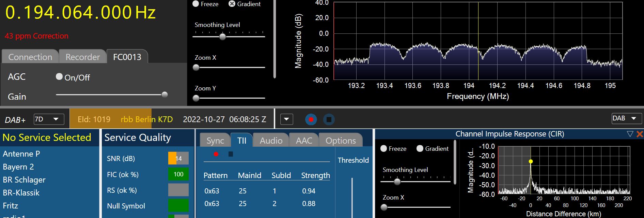Open the 7D channel dropdown
The image size is (644, 218).
click(x=49, y=119)
